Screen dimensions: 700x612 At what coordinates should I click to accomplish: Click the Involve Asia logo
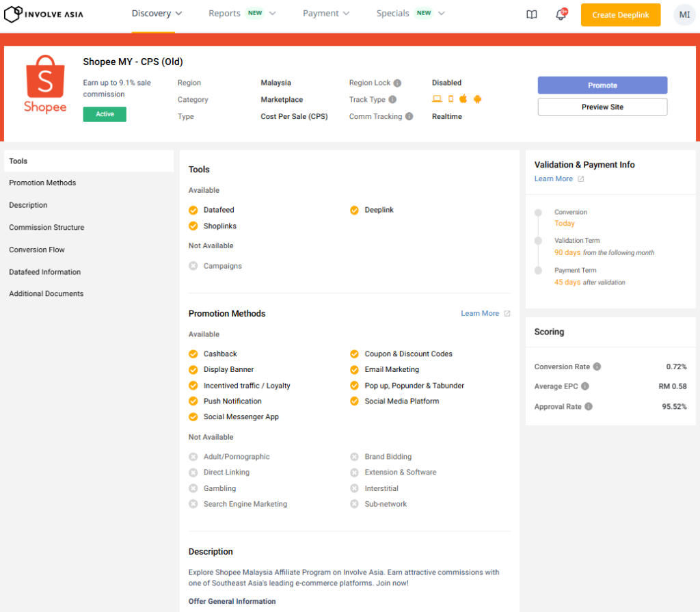point(44,14)
